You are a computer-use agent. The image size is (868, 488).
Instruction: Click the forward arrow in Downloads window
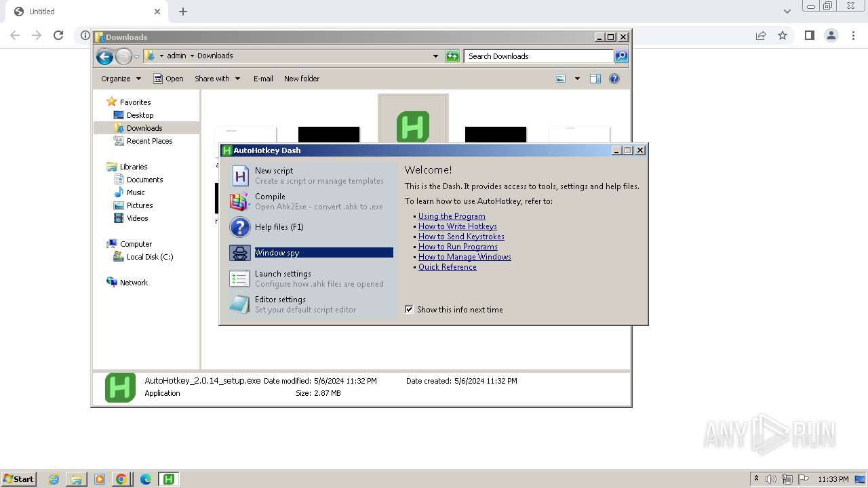tap(123, 56)
